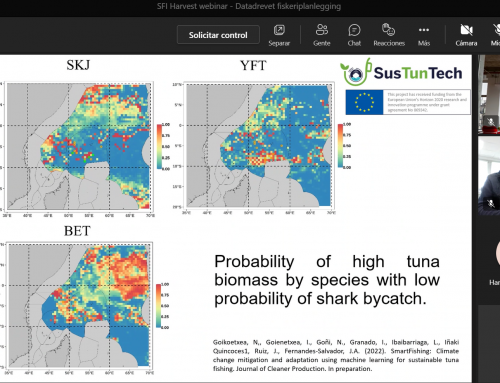500x383 pixels.
Task: Click the European Union flag emblem
Action: 364,102
